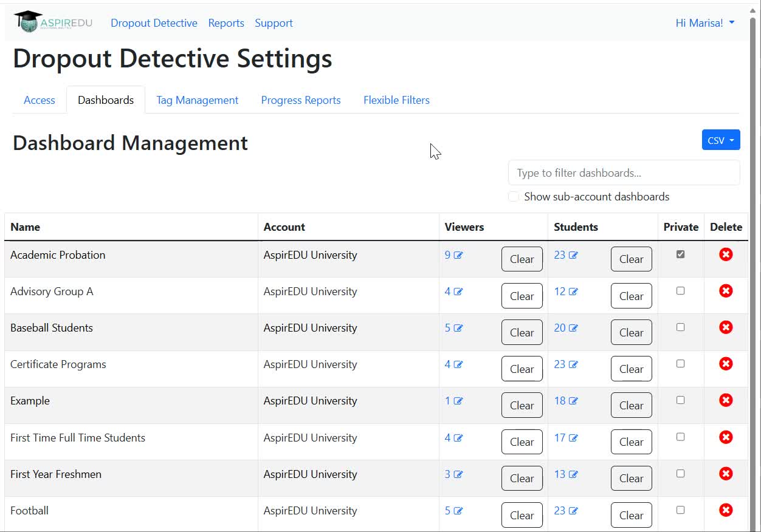Clear viewers for Academic Probation

(522, 259)
